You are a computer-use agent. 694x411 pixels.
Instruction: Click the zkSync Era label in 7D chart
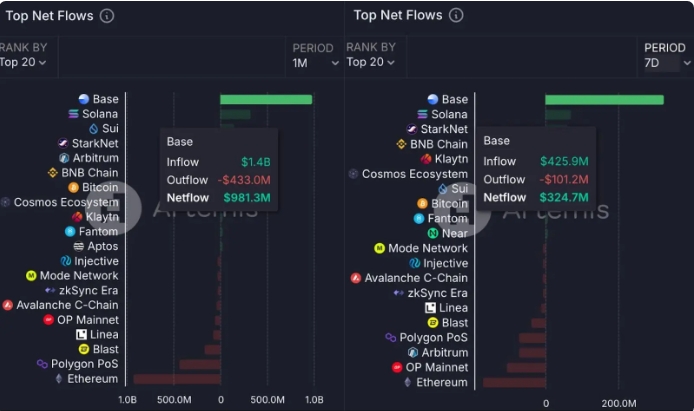437,293
